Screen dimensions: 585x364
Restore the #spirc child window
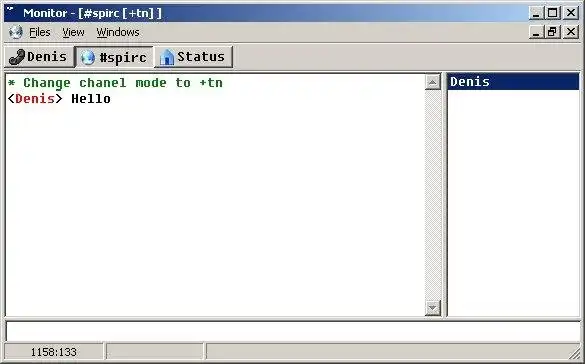tap(553, 32)
